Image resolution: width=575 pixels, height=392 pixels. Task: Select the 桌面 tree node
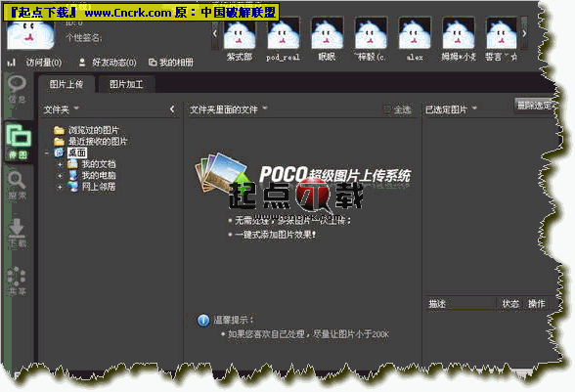point(77,152)
